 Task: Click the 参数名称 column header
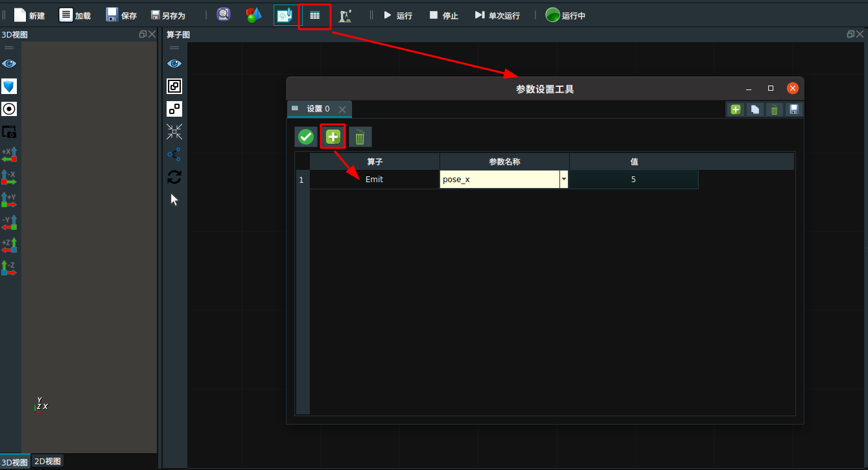pos(504,161)
